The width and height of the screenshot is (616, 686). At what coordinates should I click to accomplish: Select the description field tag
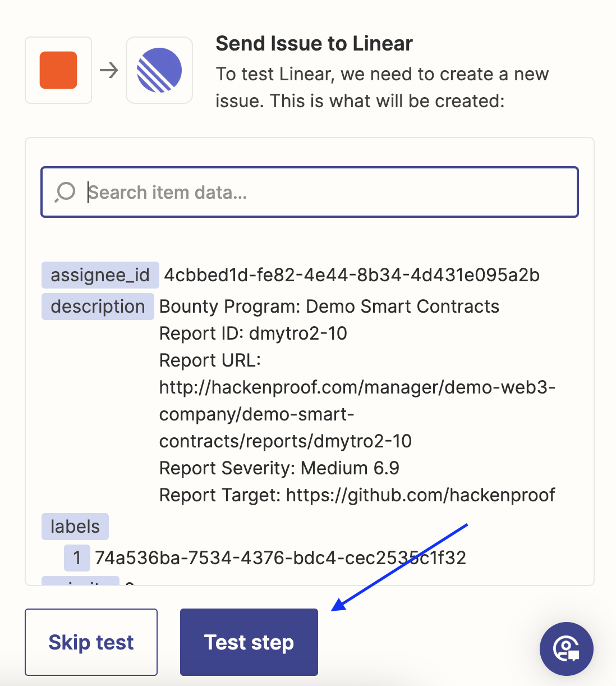(x=98, y=307)
